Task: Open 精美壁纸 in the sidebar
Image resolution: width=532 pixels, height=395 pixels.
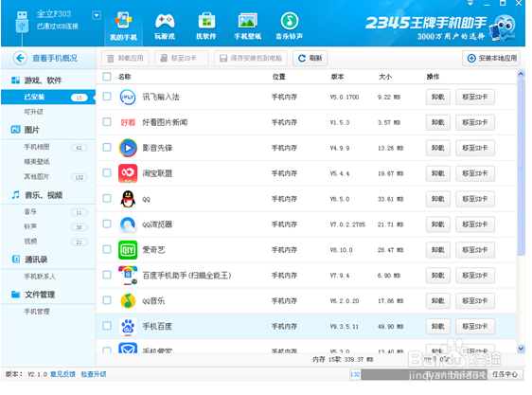Action: click(x=37, y=162)
